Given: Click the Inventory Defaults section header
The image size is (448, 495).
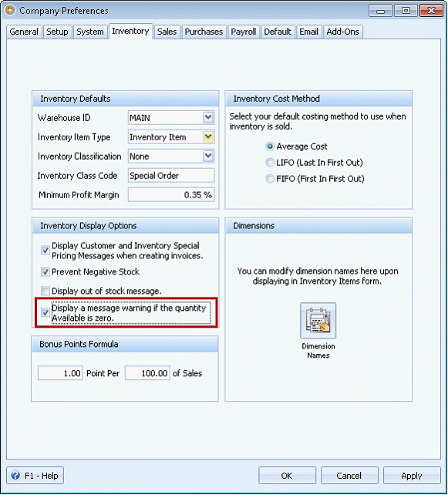Looking at the screenshot, I should [x=126, y=99].
